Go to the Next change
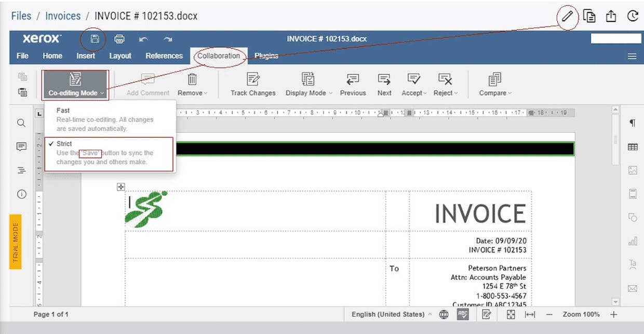Screen dimensions: 644x334 384,85
